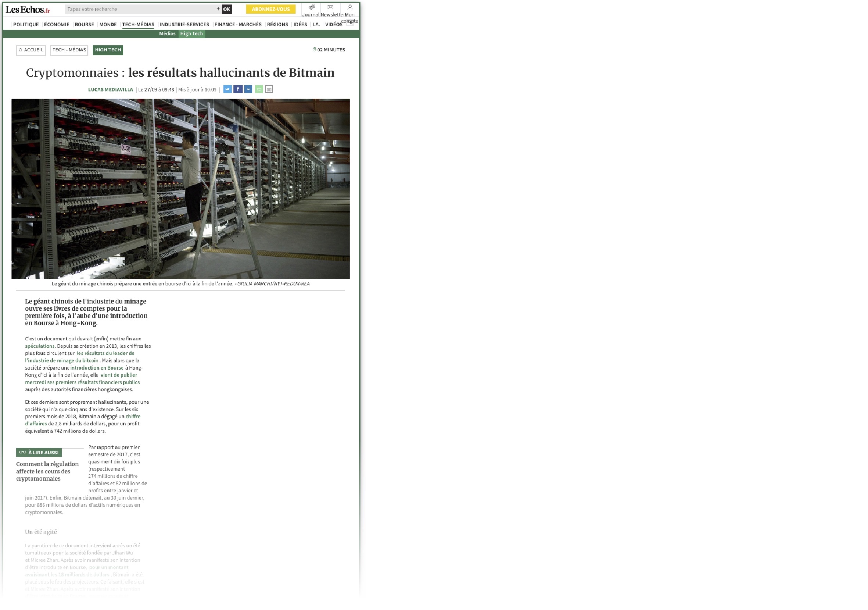Go to Tech - Médias breadcrumb
Screen dimensions: 868x610
click(x=69, y=50)
